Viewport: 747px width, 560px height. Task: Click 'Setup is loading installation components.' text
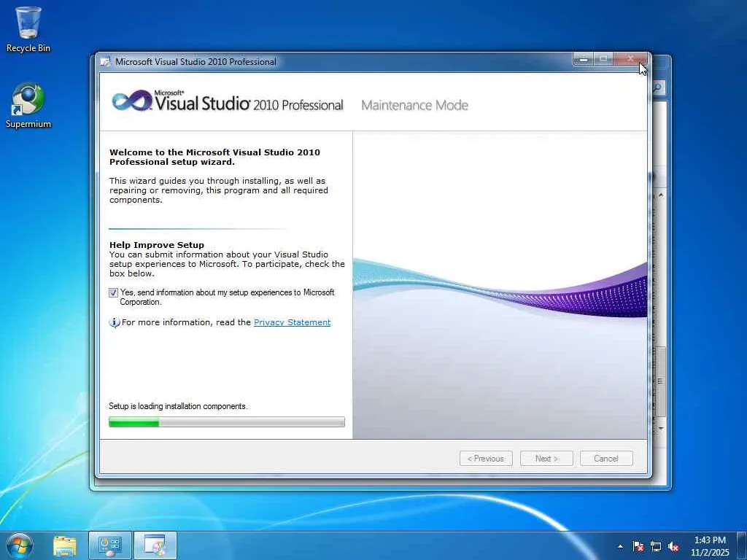coord(178,406)
